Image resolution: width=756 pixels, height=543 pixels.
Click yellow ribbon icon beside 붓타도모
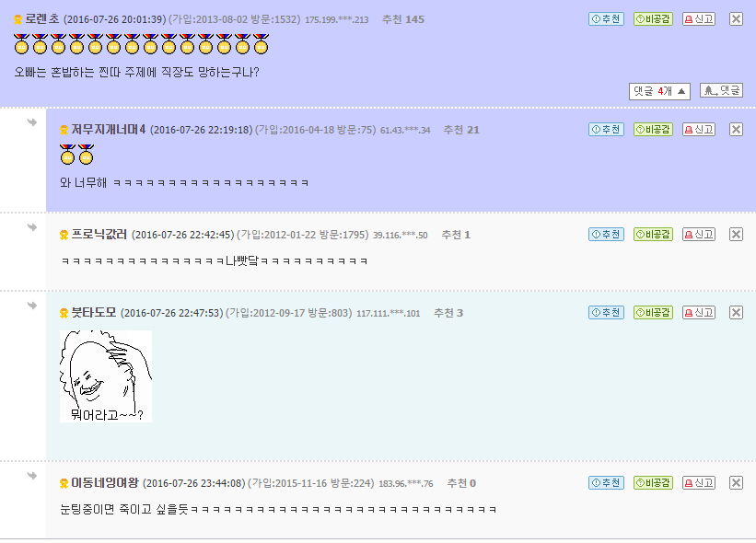[64, 313]
